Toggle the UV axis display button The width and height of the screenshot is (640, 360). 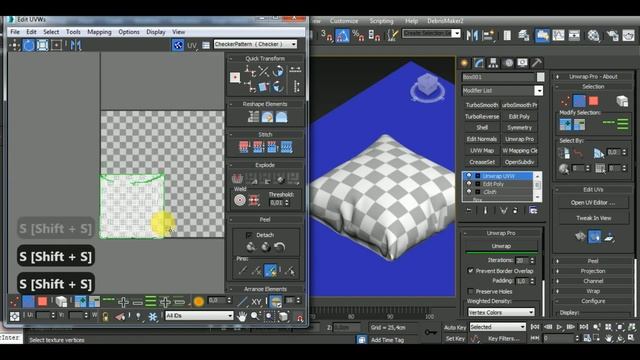(x=192, y=45)
